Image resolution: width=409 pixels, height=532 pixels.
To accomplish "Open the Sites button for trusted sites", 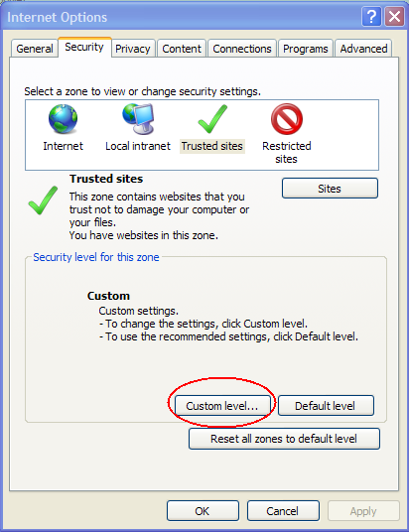I will tap(330, 189).
